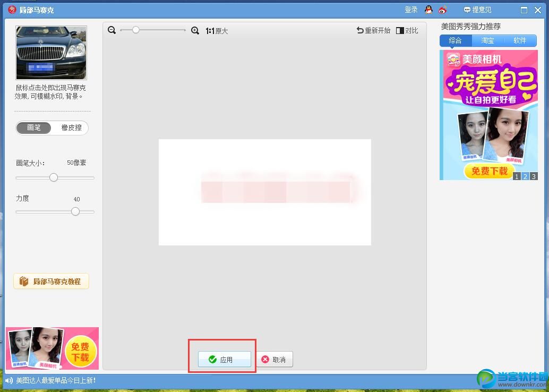
Task: Click the zoom in magnifier icon
Action: click(195, 31)
